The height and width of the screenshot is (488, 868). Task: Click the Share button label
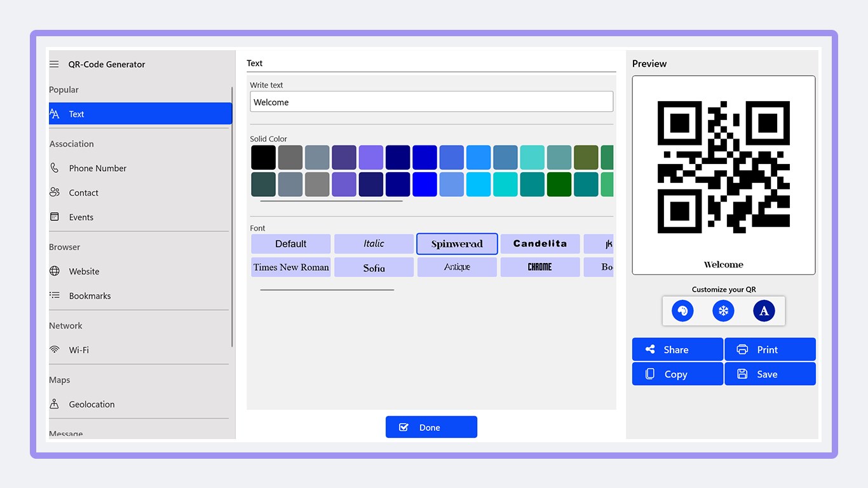pos(676,349)
